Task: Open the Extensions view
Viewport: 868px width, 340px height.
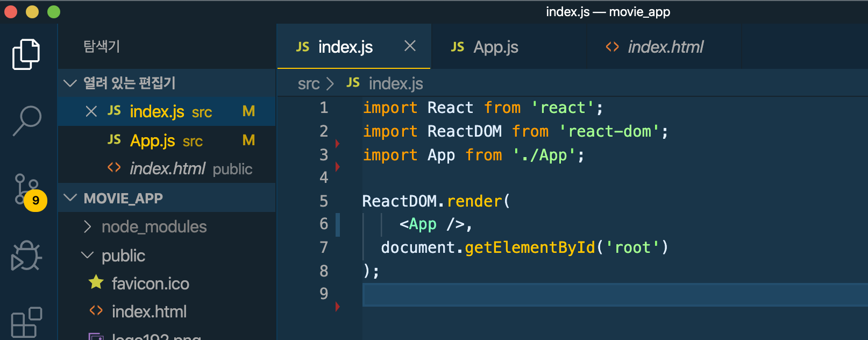Action: click(x=26, y=322)
